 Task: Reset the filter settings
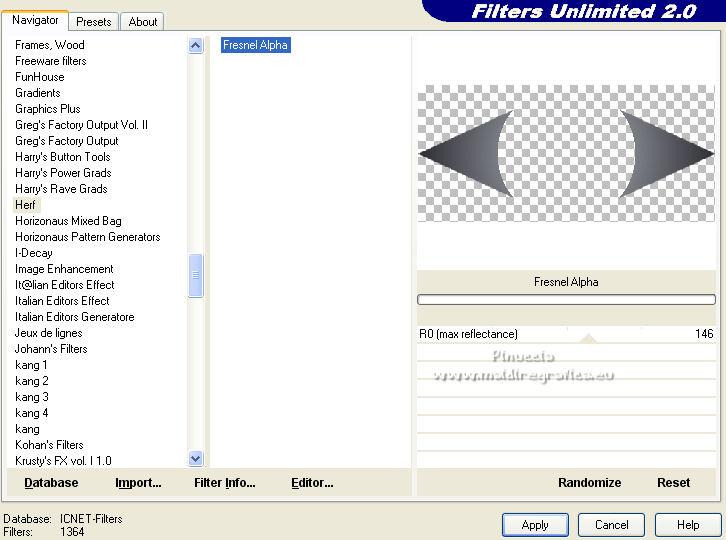[x=673, y=483]
